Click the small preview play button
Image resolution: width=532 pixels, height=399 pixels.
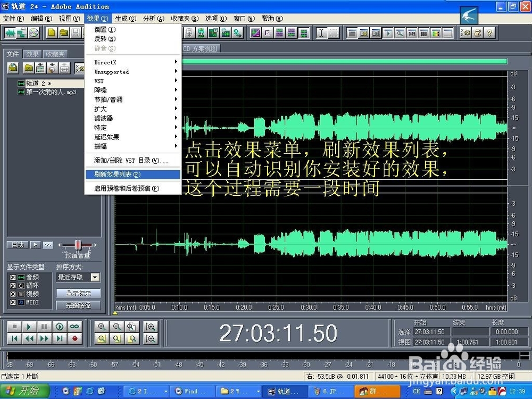click(x=35, y=245)
